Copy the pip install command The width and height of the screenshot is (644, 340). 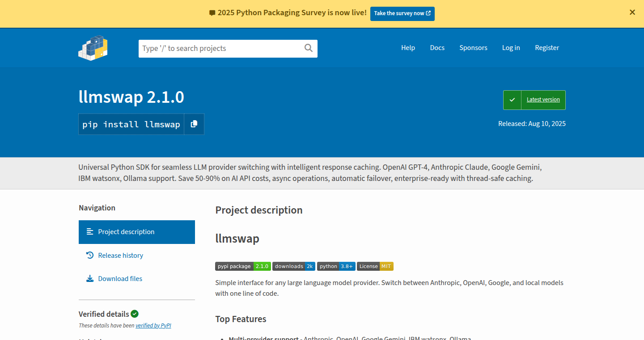194,124
